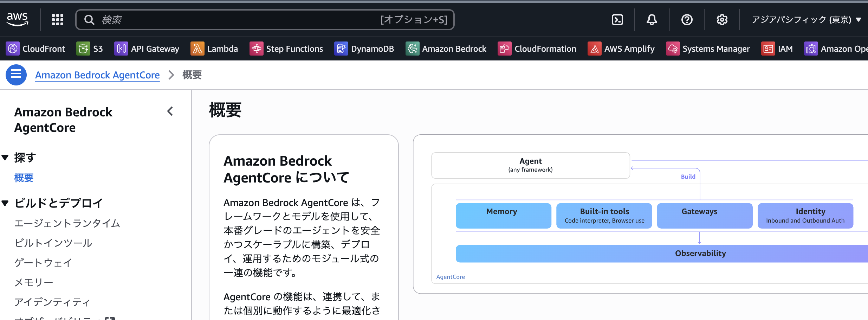Open DynamoDB from the favorites bar

pos(364,49)
